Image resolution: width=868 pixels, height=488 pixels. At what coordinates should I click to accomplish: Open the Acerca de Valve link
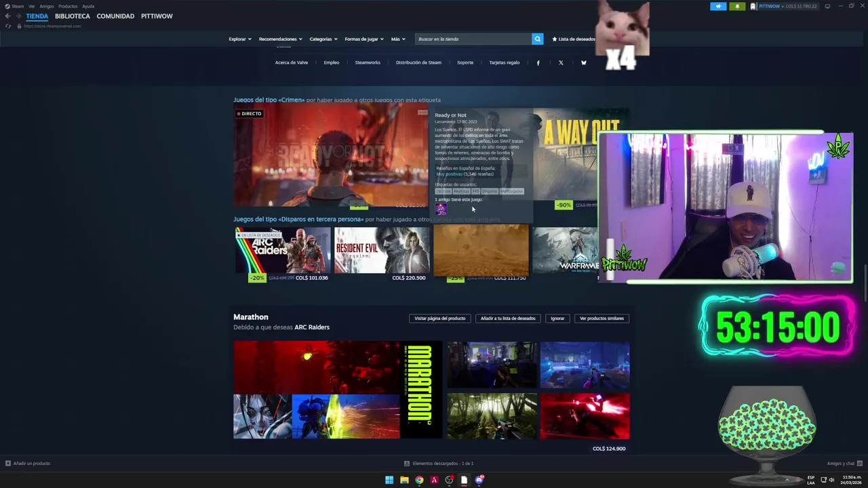coord(292,62)
